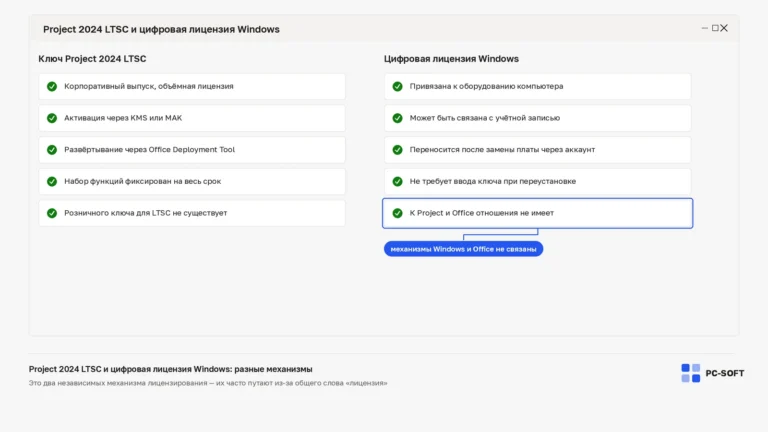Click check icon beside 'Розничного ключа для LTSC'
Image resolution: width=768 pixels, height=432 pixels.
click(x=52, y=213)
